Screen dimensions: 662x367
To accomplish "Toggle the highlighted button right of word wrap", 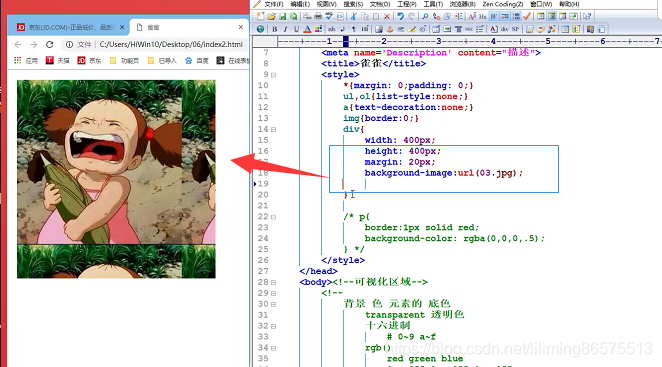I will (505, 16).
